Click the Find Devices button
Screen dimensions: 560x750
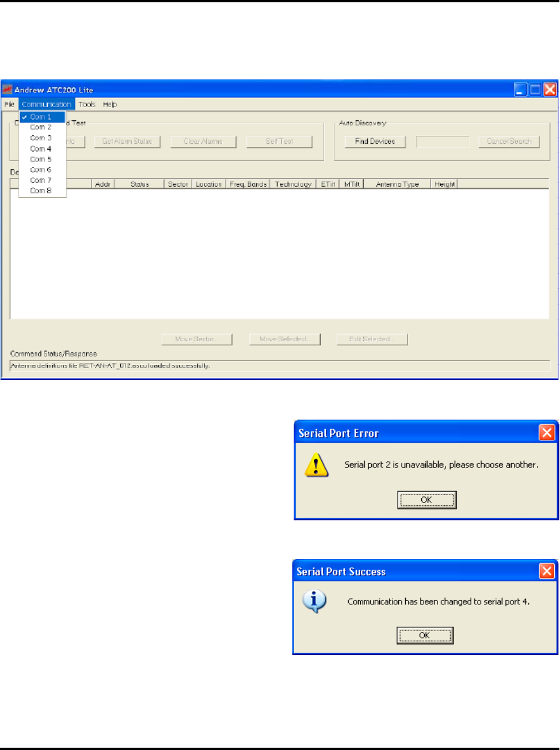pos(375,142)
